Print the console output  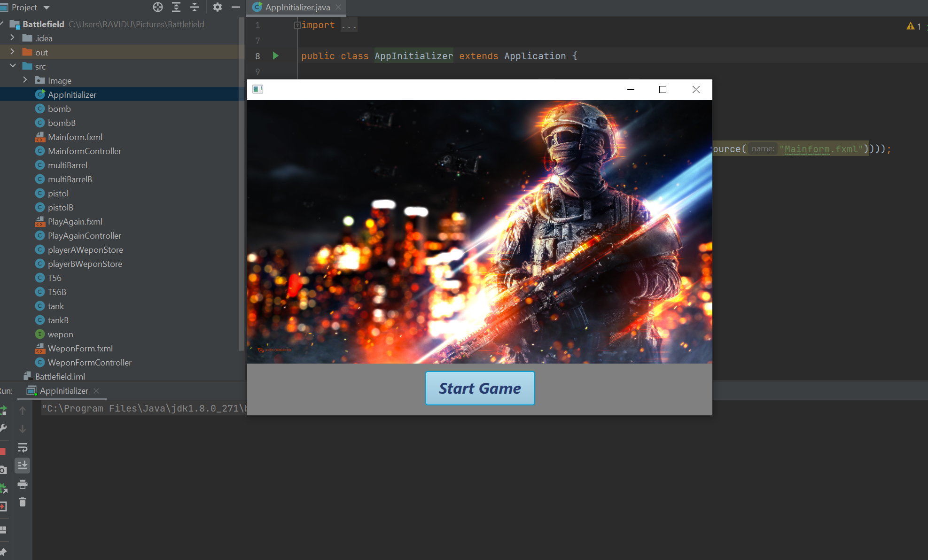click(23, 484)
